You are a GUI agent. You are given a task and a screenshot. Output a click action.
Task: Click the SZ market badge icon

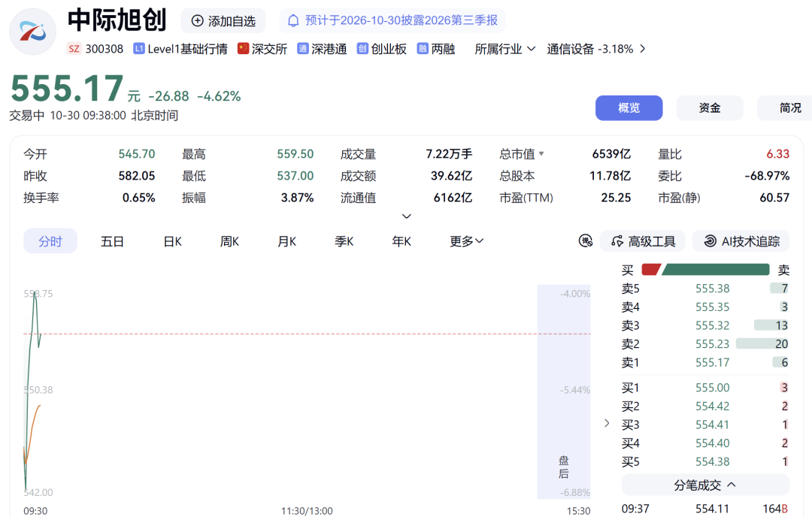click(74, 49)
